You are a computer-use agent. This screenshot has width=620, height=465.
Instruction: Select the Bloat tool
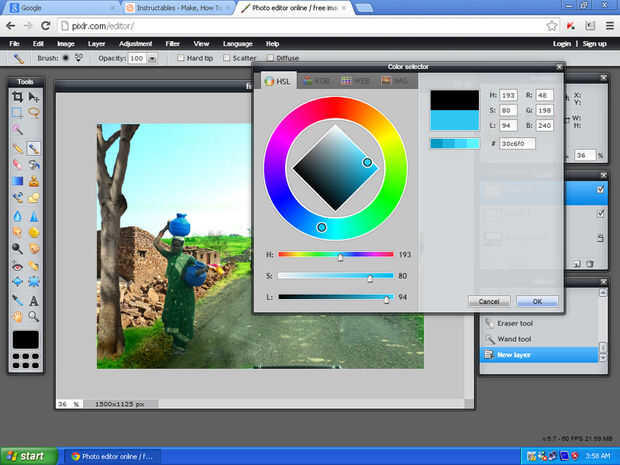pyautogui.click(x=17, y=282)
